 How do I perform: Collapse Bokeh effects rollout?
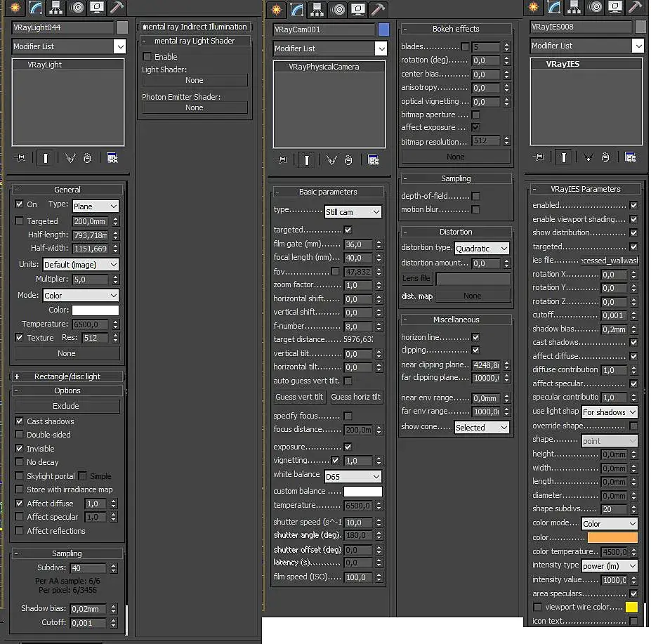click(456, 29)
